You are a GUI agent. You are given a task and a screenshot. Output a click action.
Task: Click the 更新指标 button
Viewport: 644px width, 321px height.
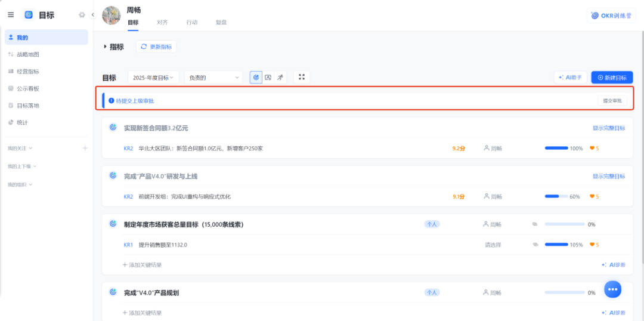pos(156,47)
